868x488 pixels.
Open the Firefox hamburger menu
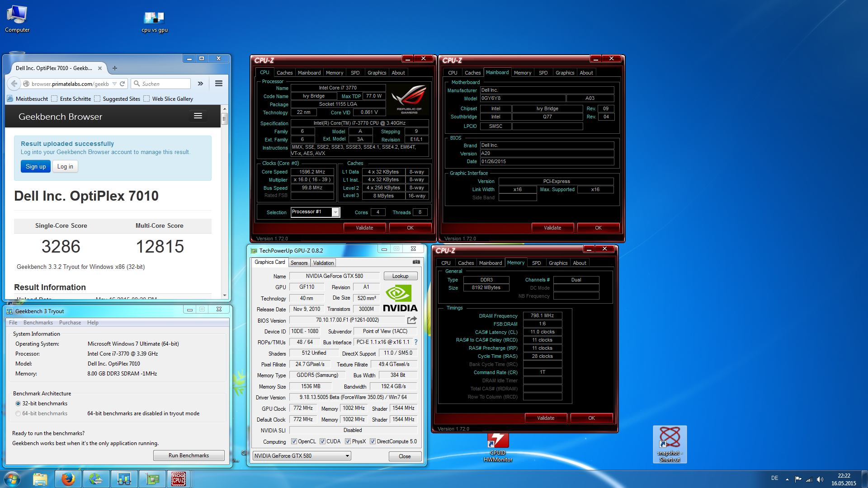pyautogui.click(x=219, y=84)
